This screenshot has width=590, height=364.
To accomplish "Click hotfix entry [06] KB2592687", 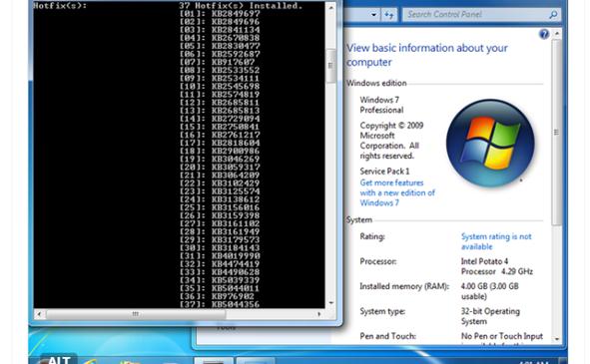I will click(220, 54).
